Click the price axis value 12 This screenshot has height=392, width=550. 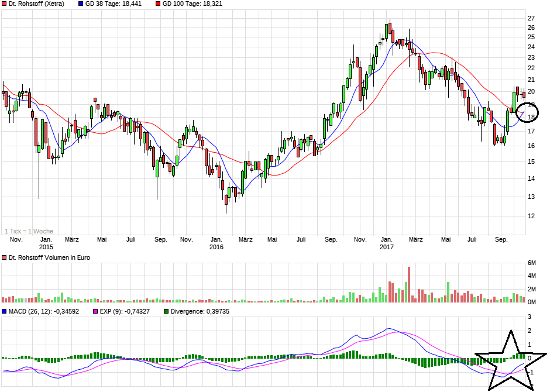tap(531, 216)
